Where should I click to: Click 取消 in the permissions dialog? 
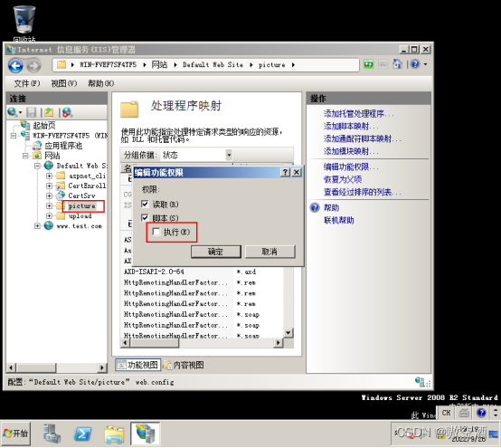click(269, 252)
